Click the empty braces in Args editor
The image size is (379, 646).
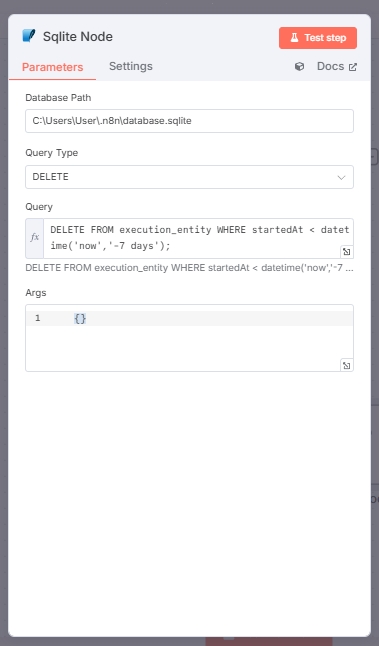pyautogui.click(x=80, y=318)
